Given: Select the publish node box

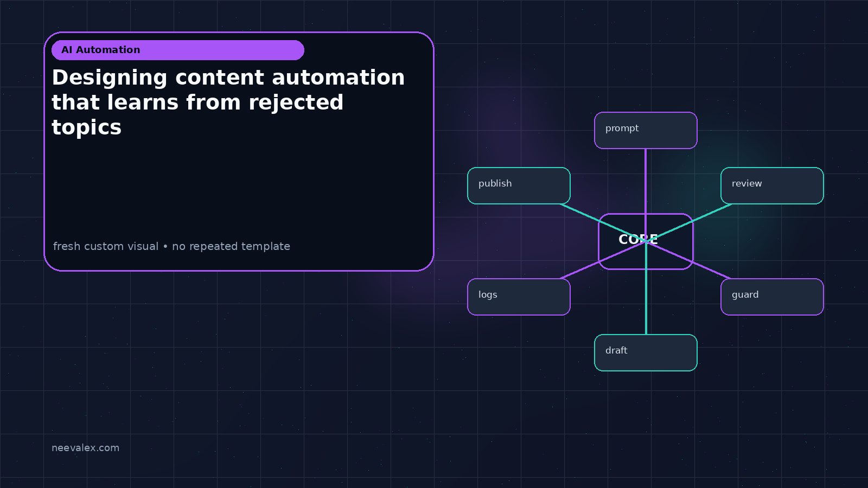Looking at the screenshot, I should pyautogui.click(x=519, y=185).
